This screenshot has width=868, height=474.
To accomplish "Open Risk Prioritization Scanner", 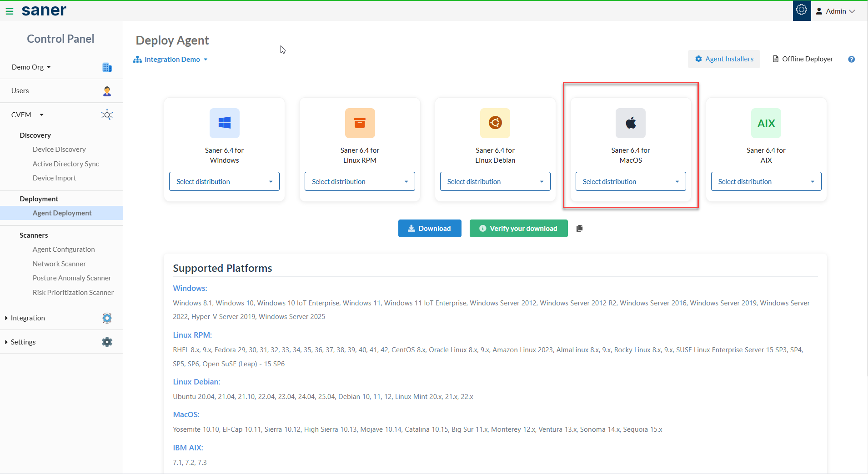I will click(73, 293).
